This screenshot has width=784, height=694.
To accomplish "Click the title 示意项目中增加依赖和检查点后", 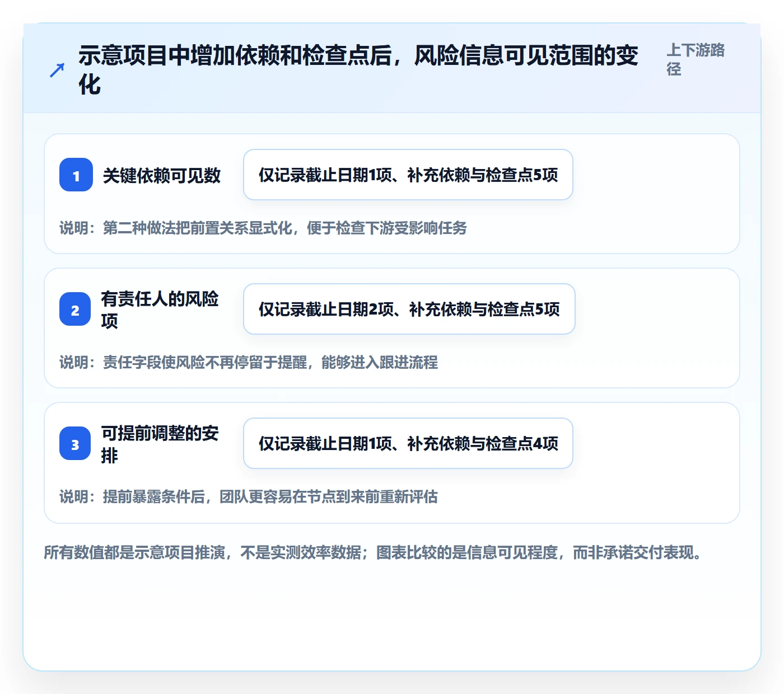I will click(x=358, y=70).
